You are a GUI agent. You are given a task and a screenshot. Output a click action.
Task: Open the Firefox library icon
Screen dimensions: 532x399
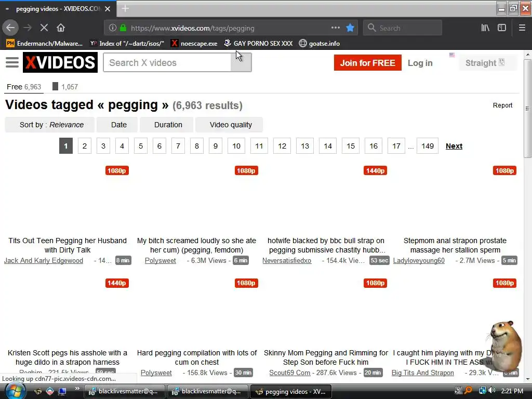click(x=485, y=28)
